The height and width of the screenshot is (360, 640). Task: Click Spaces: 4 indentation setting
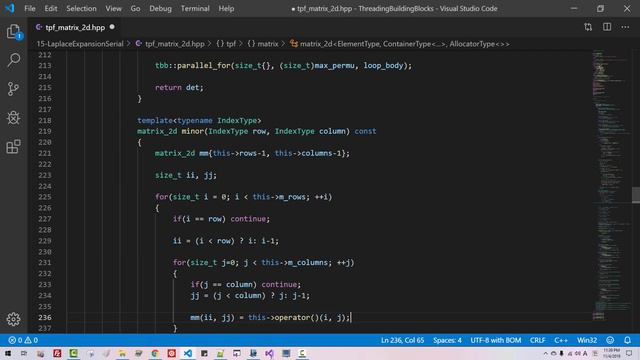447,340
